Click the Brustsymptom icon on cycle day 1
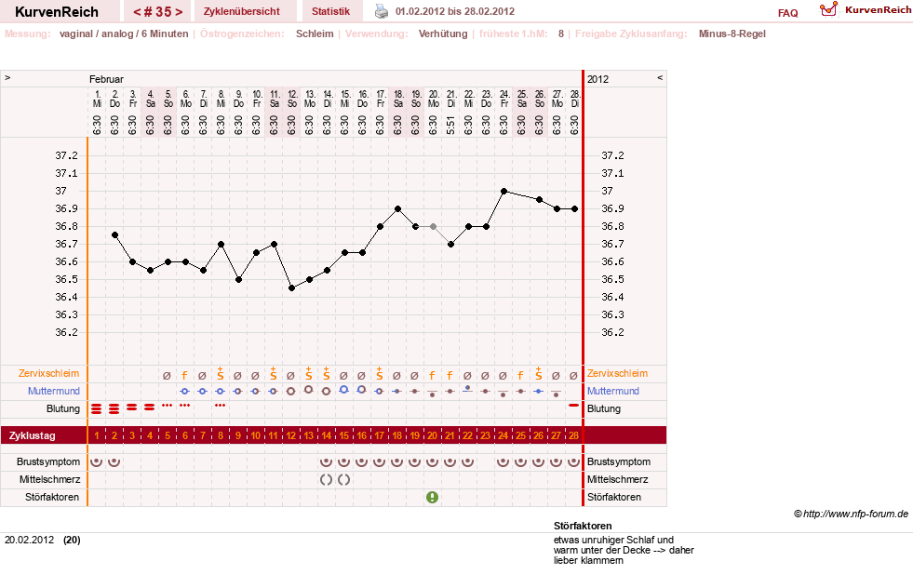 click(97, 461)
